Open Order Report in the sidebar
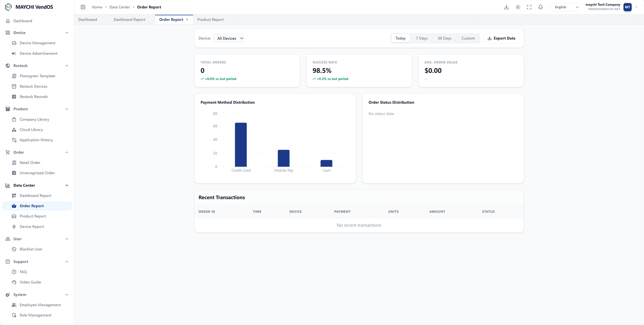This screenshot has height=325, width=644. coord(37,206)
